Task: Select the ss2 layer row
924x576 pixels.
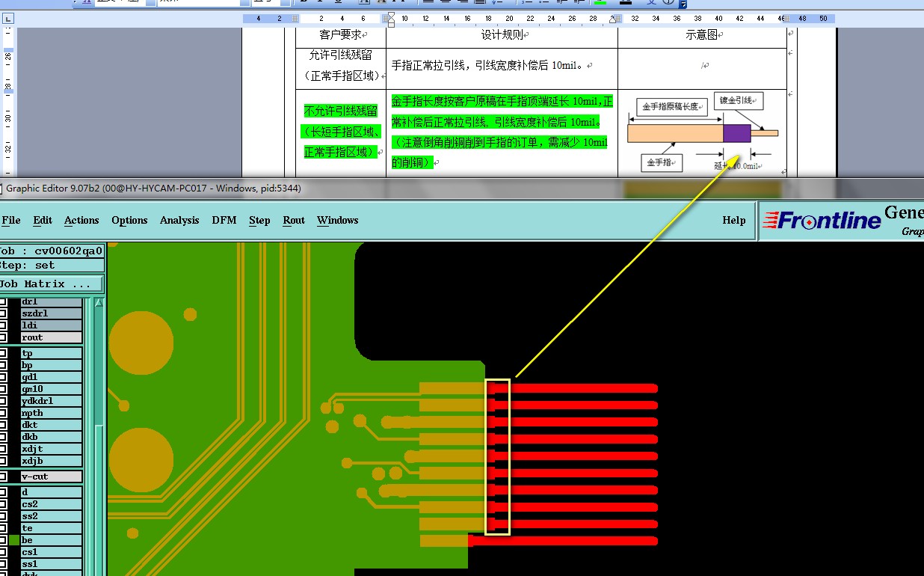Action: click(x=52, y=516)
